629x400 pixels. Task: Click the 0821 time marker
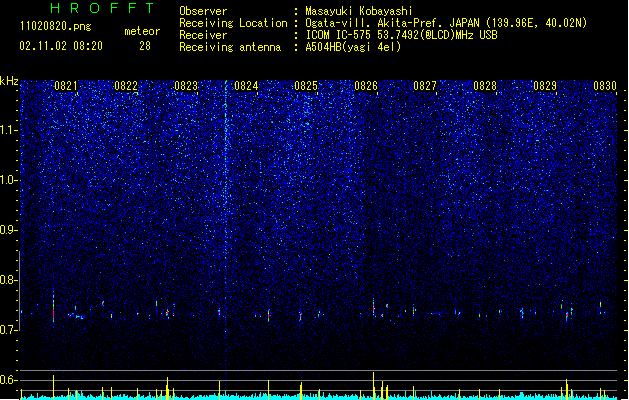(66, 86)
